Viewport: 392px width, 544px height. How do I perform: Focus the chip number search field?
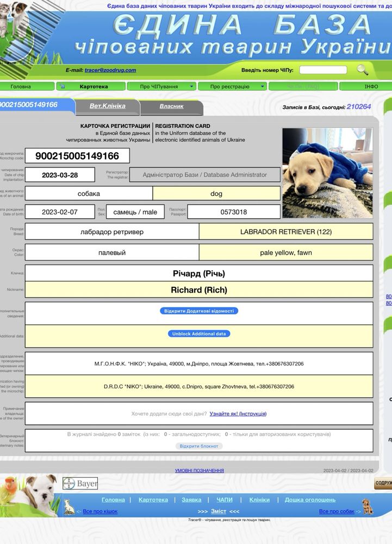pyautogui.click(x=323, y=70)
